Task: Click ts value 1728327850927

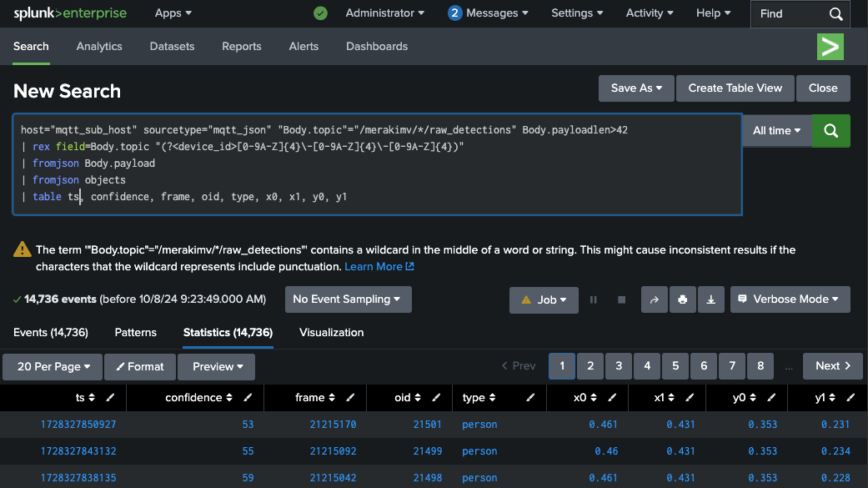Action: click(78, 425)
